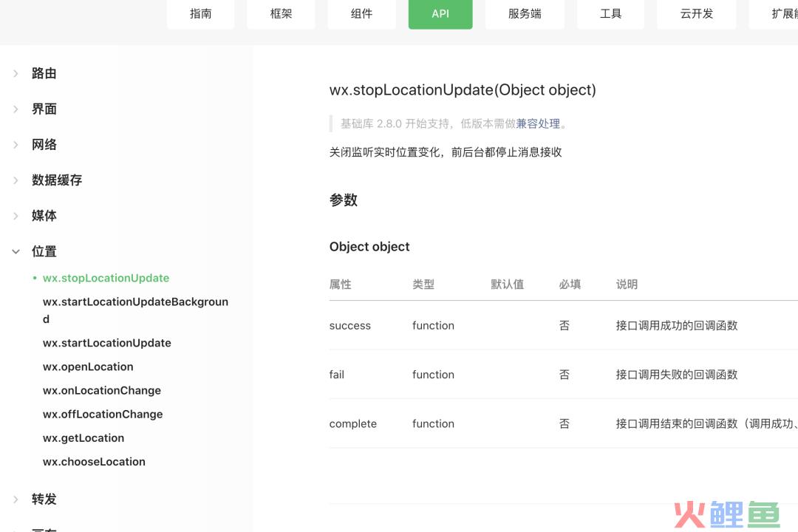Click the active API tab

tap(440, 14)
